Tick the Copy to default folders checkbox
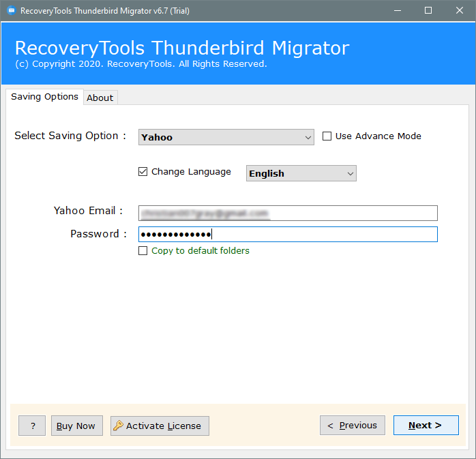 pyautogui.click(x=143, y=251)
